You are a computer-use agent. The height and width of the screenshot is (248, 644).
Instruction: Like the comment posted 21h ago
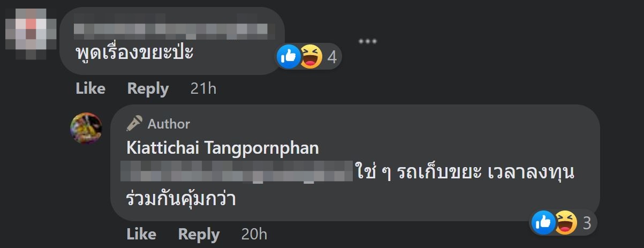[x=90, y=88]
